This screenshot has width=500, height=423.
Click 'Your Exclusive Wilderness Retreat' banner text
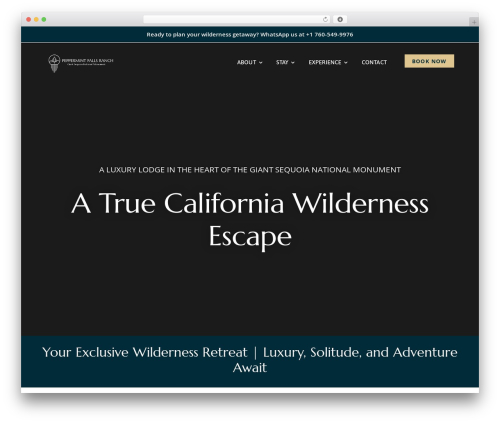tap(250, 360)
